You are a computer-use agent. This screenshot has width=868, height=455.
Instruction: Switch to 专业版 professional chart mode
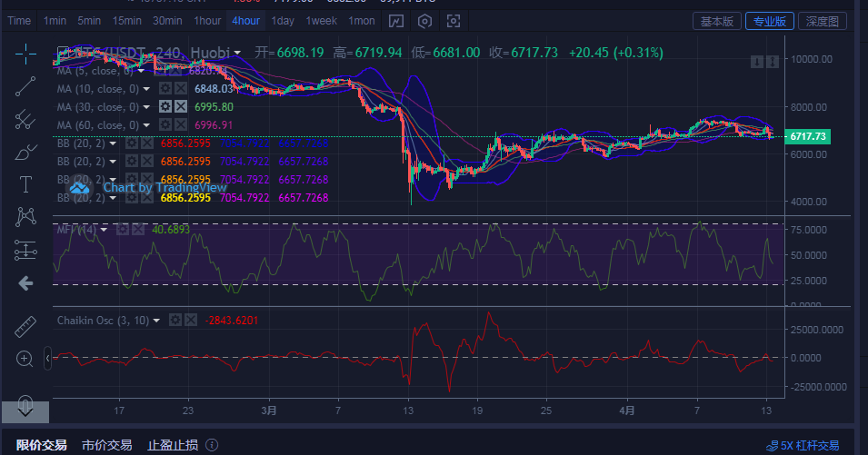770,21
